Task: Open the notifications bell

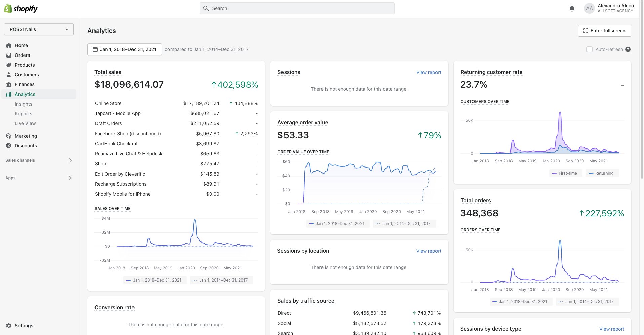Action: click(572, 8)
